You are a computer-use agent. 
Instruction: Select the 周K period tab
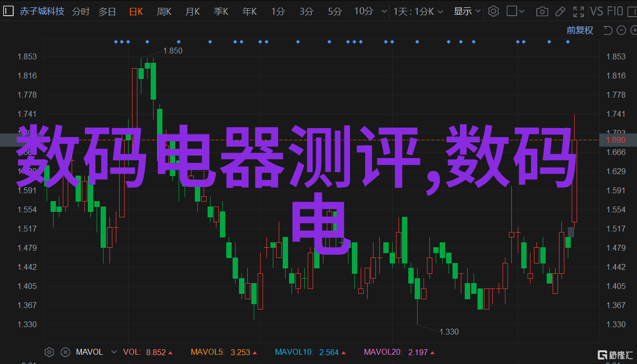coord(164,11)
